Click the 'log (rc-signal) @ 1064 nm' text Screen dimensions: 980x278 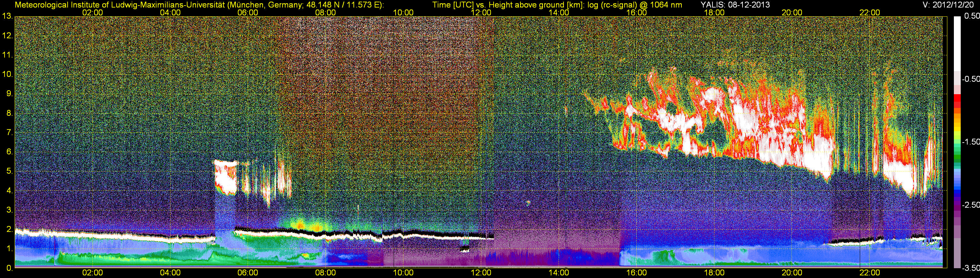point(635,5)
